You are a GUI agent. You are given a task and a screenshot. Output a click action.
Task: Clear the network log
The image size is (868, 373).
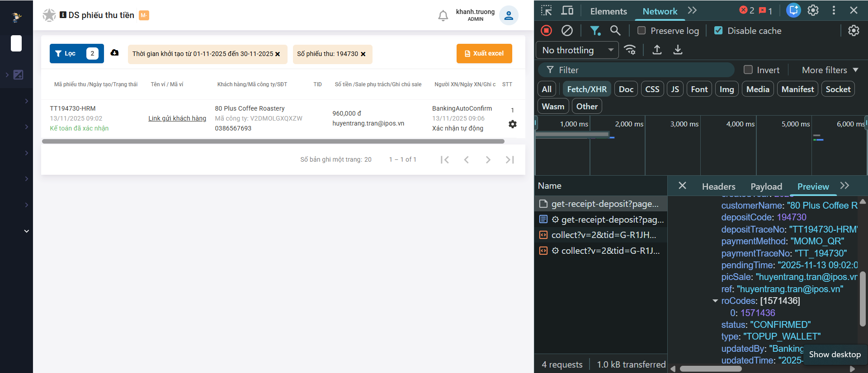coord(567,30)
